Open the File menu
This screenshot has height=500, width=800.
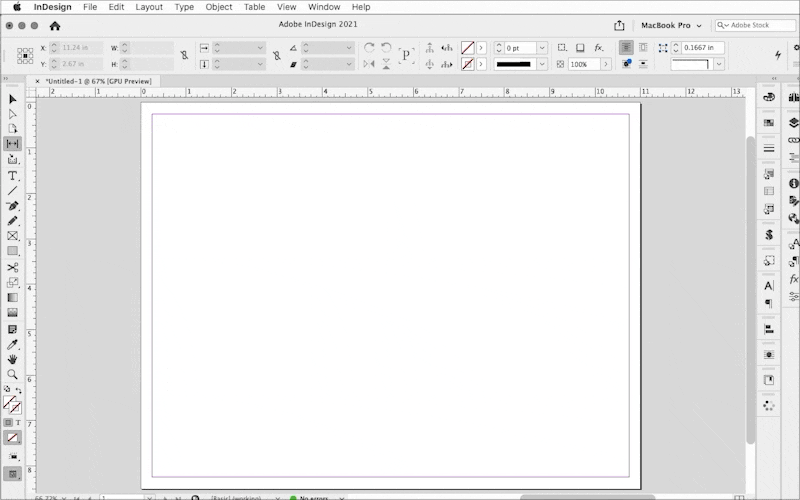(x=90, y=7)
